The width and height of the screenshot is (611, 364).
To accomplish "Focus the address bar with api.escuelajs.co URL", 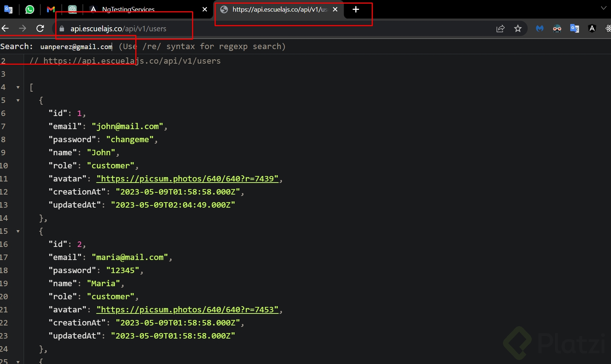I will pos(276,29).
